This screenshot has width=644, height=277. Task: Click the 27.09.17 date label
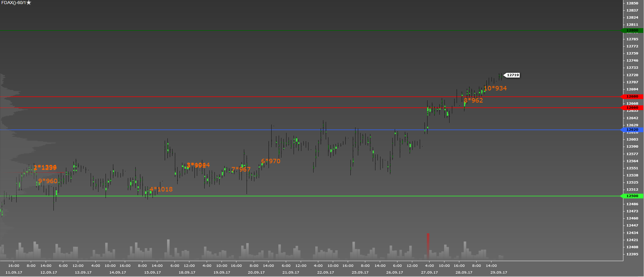pos(429,272)
